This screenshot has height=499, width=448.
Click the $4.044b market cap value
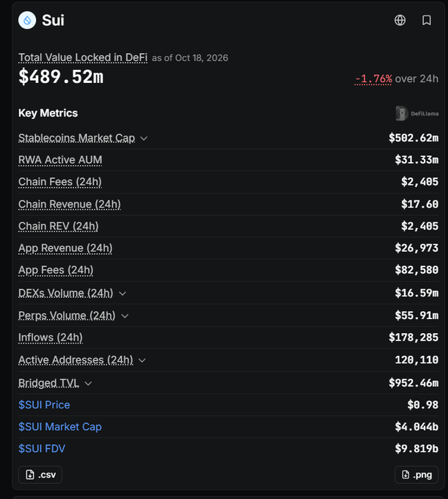(x=416, y=426)
